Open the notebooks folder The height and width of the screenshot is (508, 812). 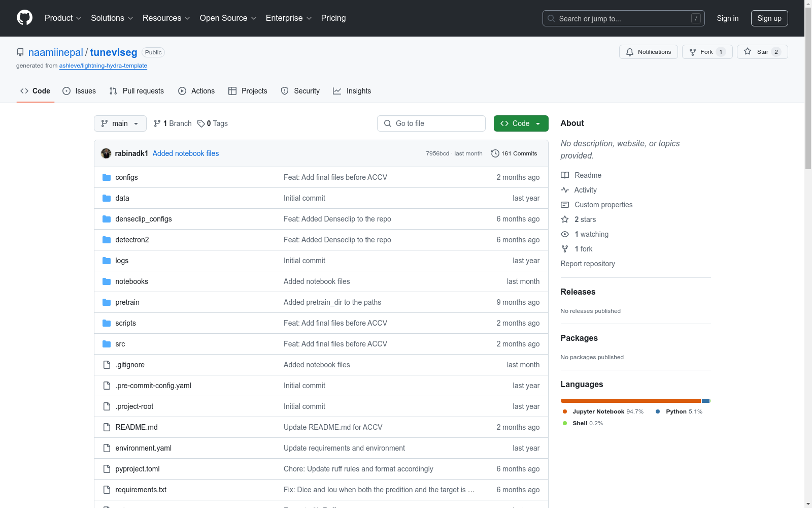131,281
